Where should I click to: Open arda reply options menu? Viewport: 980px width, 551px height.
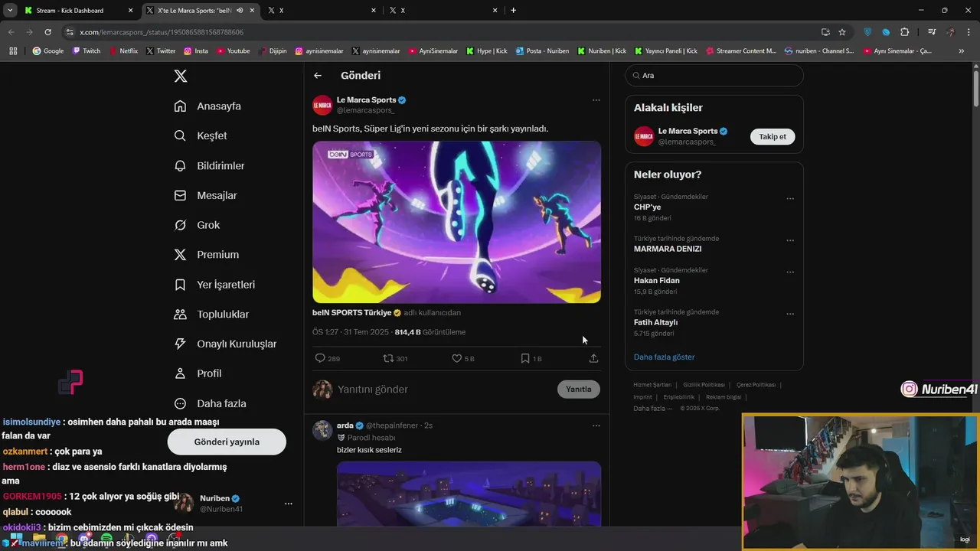pos(596,425)
